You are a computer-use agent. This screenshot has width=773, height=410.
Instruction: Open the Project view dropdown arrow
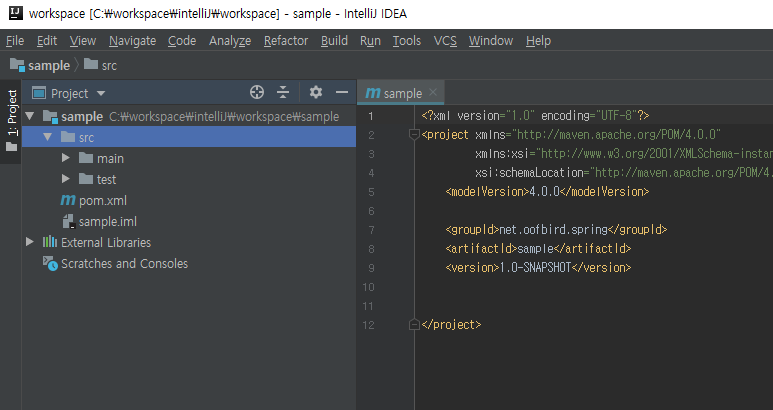[x=101, y=93]
